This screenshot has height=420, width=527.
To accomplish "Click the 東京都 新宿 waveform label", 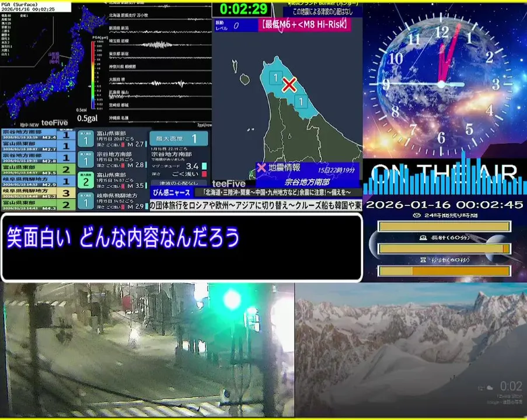I will click(x=118, y=54).
